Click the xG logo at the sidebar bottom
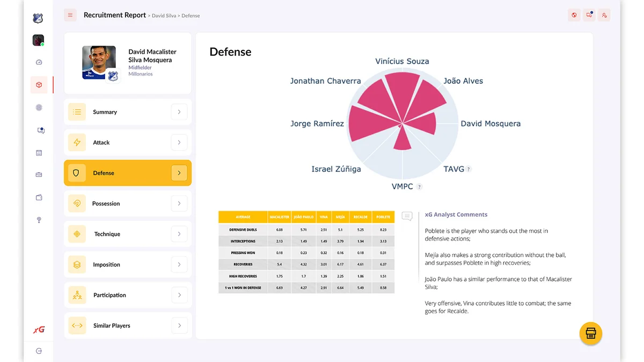This screenshot has height=362, width=644. [x=38, y=329]
